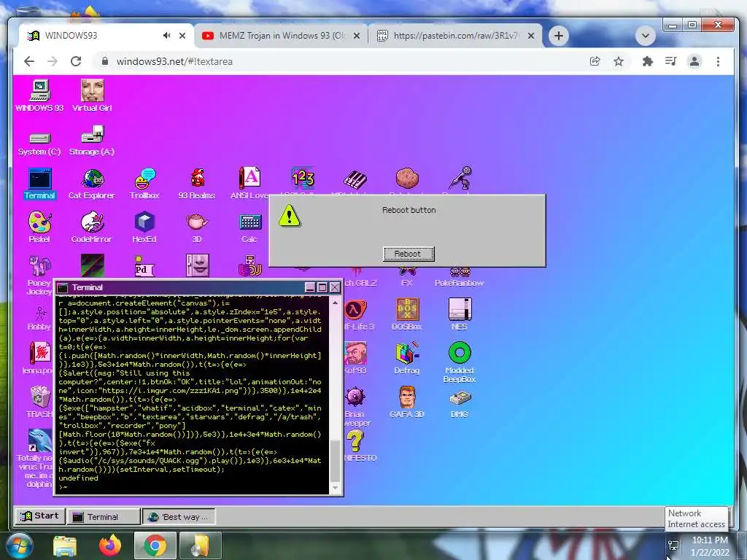Screen dimensions: 747x560
Task: Open the lenna.png file icon
Action: click(39, 358)
